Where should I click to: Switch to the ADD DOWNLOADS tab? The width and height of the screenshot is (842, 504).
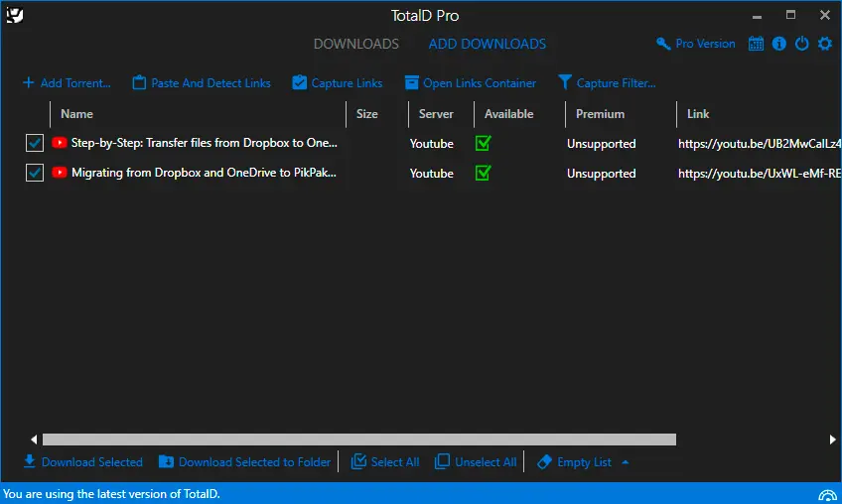(x=488, y=44)
